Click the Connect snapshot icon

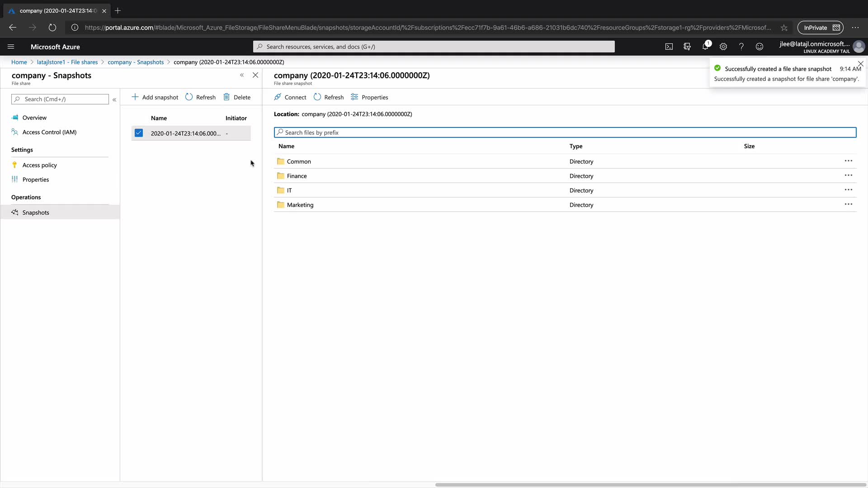pyautogui.click(x=278, y=97)
